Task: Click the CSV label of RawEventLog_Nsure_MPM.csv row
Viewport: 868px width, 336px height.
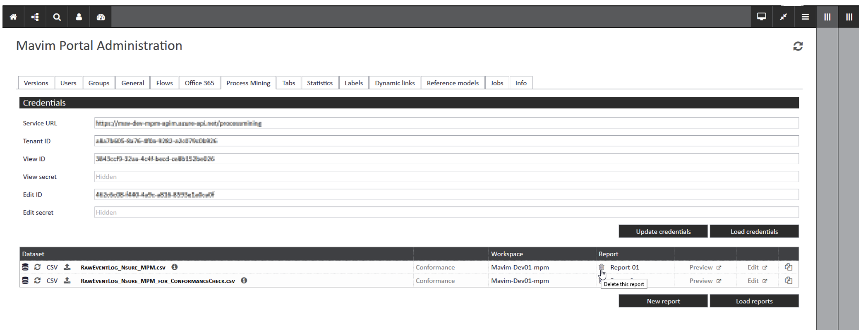Action: point(52,267)
